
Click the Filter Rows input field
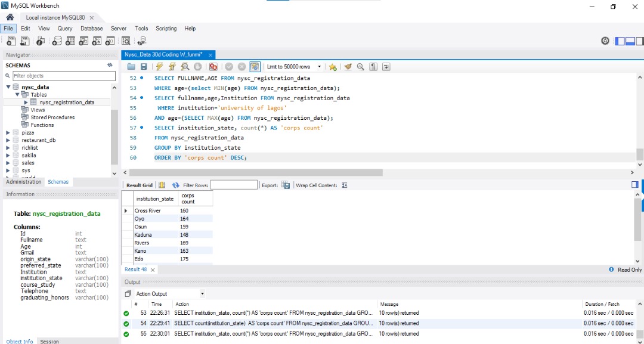(234, 185)
